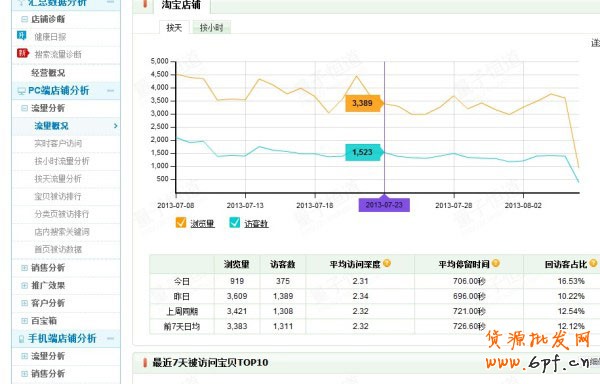This screenshot has width=600, height=384.
Task: Open the 店内搜索关键词 page
Action: (x=62, y=231)
